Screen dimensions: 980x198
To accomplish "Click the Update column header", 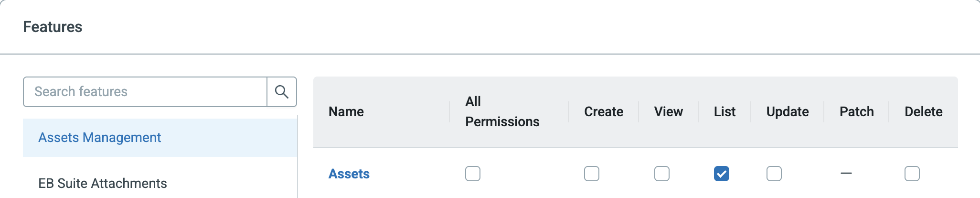I will click(788, 112).
